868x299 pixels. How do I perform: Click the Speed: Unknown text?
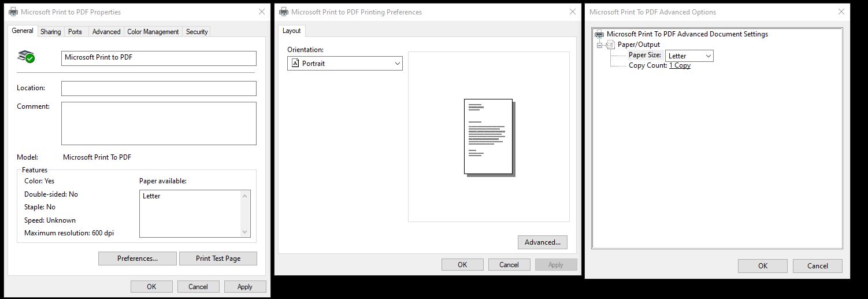coord(50,220)
